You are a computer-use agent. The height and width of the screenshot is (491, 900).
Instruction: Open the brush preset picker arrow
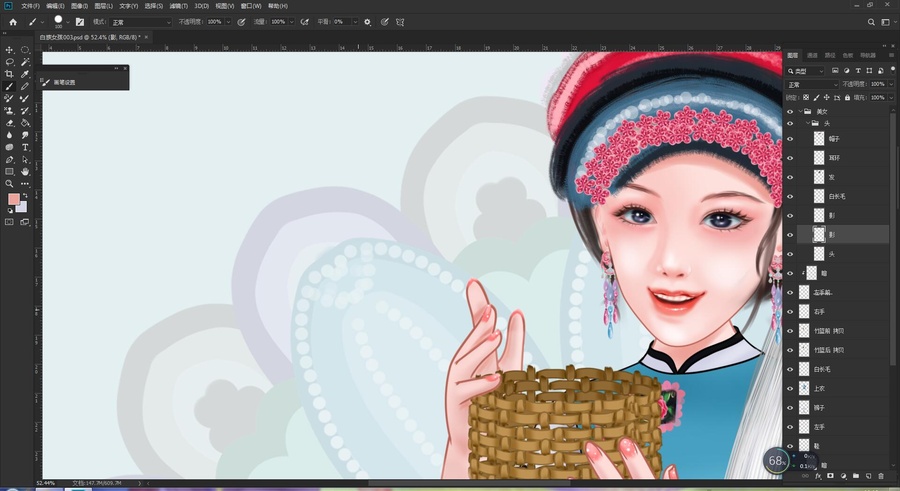coord(68,22)
